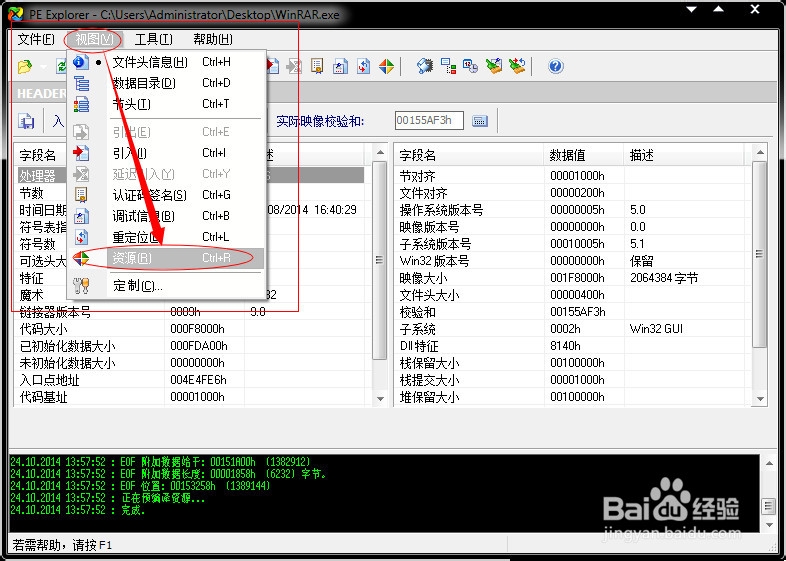Image resolution: width=786 pixels, height=561 pixels.
Task: Open the TimeDateStamp adjuster clock icon
Action: [470, 66]
